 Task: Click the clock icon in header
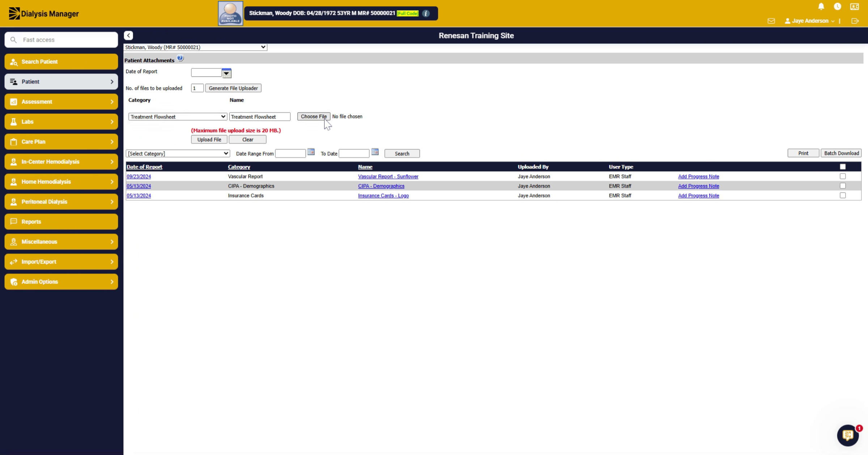click(837, 7)
